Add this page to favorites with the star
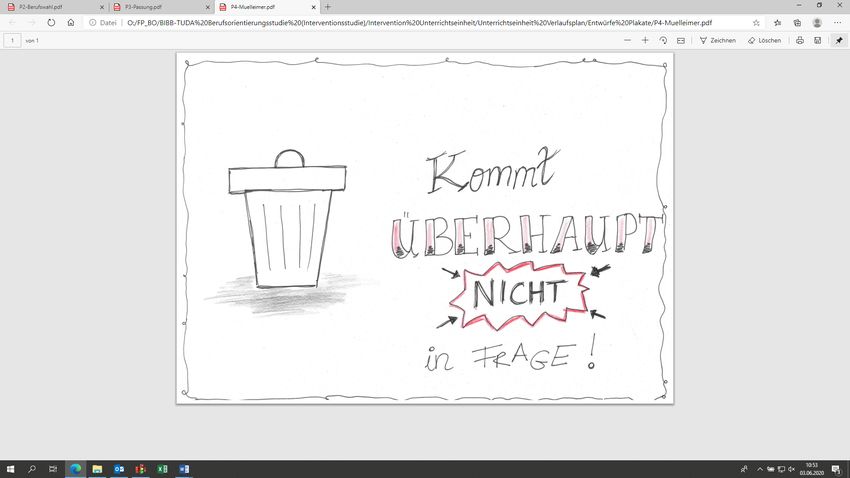Image resolution: width=850 pixels, height=478 pixels. tap(755, 21)
